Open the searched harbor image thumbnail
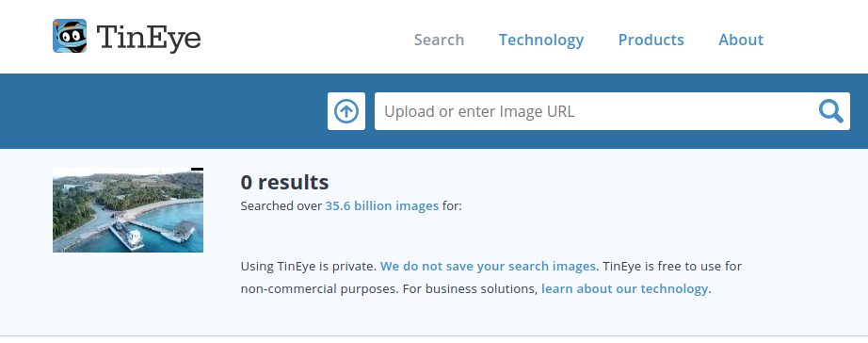 128,210
